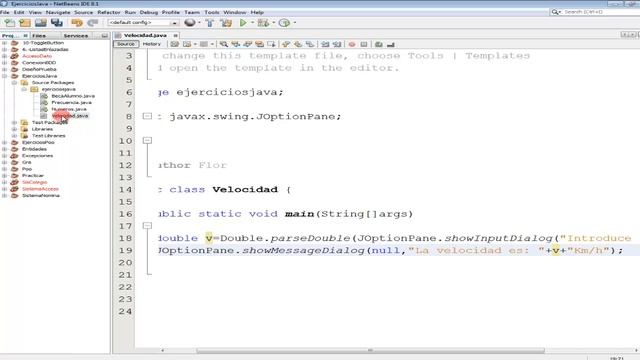Click the Shift Line Right icon

click(x=337, y=44)
